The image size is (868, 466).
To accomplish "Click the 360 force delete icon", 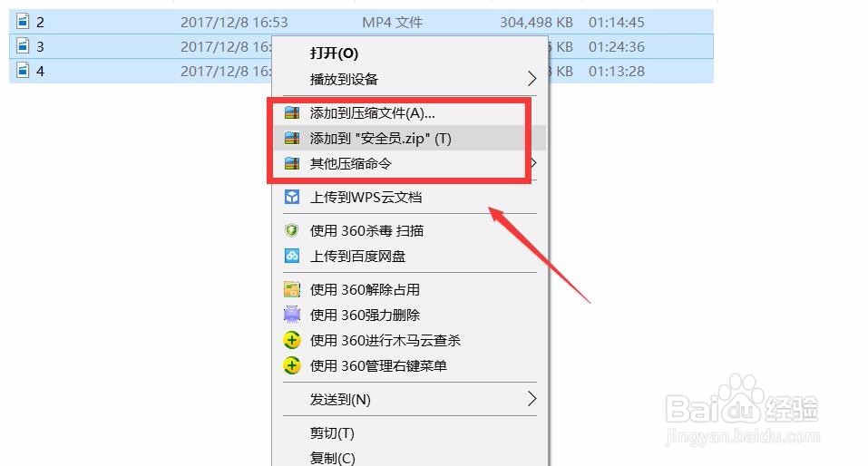I will (x=292, y=315).
